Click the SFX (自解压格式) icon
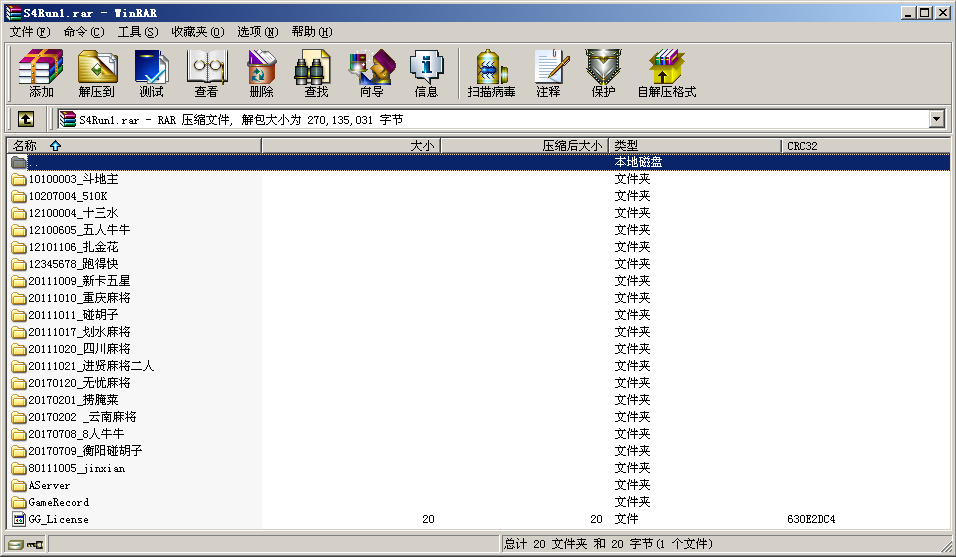The width and height of the screenshot is (956, 557). point(666,74)
